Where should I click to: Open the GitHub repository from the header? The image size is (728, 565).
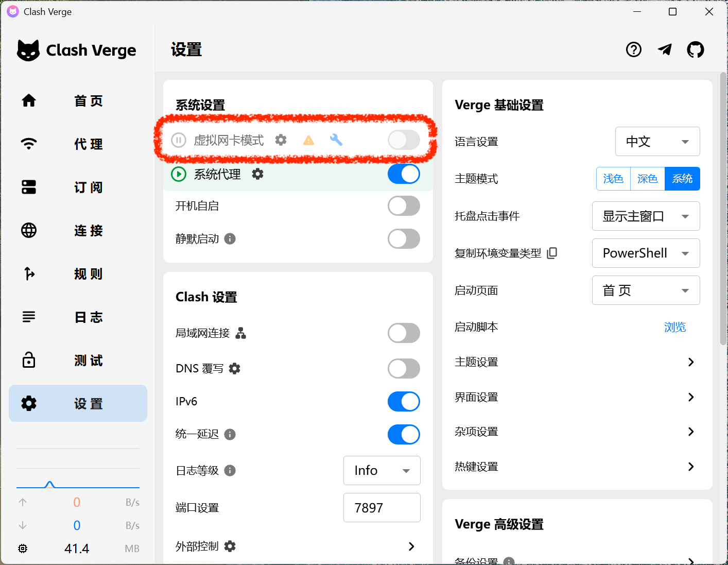695,49
